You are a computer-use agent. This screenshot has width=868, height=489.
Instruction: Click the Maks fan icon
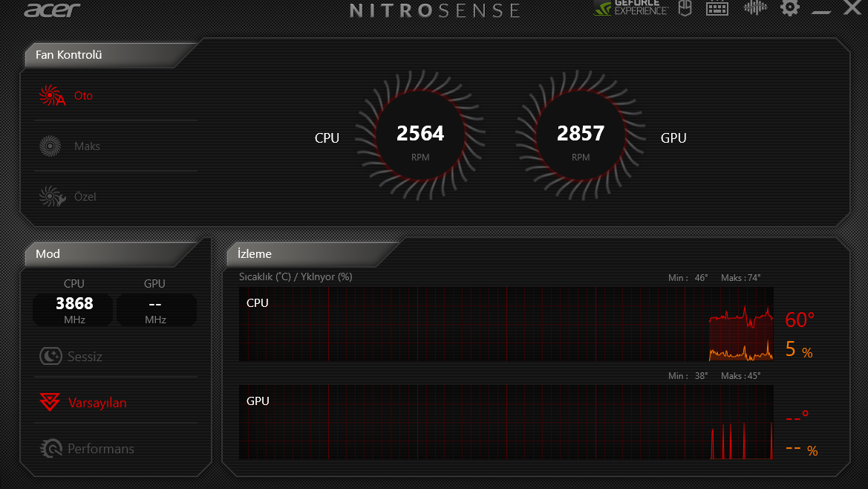click(50, 146)
